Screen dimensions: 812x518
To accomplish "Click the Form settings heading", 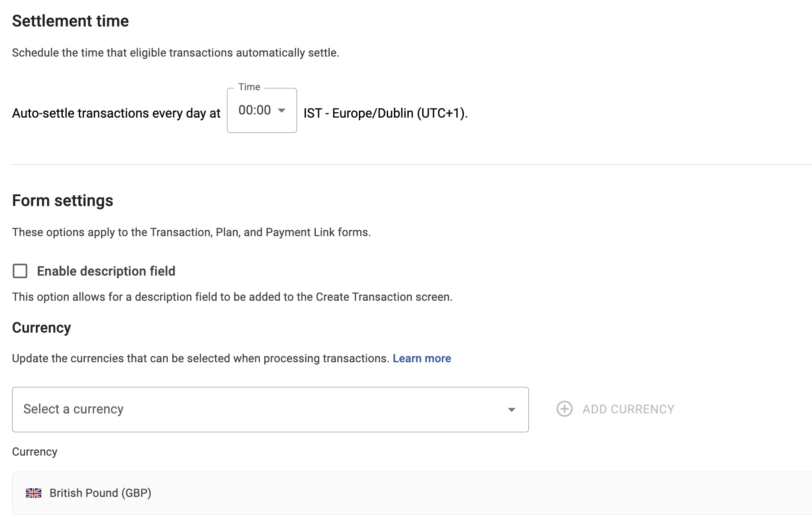I will point(63,201).
